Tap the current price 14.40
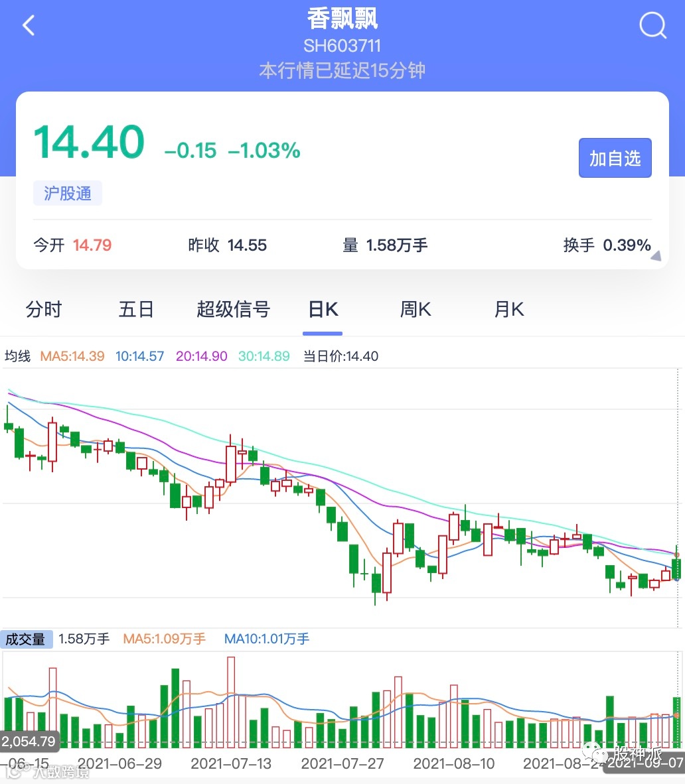 pos(89,142)
